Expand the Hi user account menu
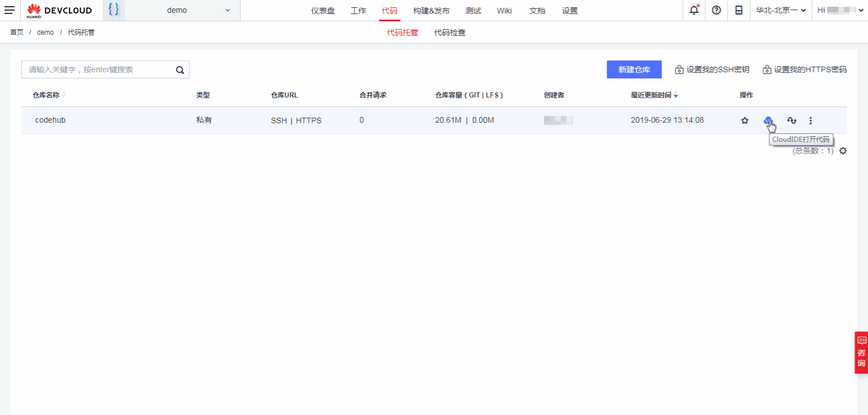Image resolution: width=868 pixels, height=415 pixels. [840, 10]
